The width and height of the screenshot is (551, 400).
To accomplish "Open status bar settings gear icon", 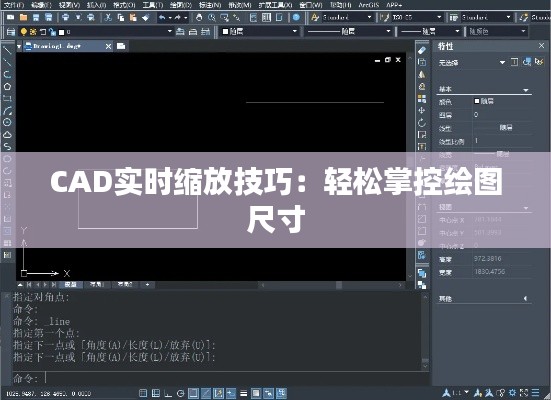I will [x=513, y=392].
